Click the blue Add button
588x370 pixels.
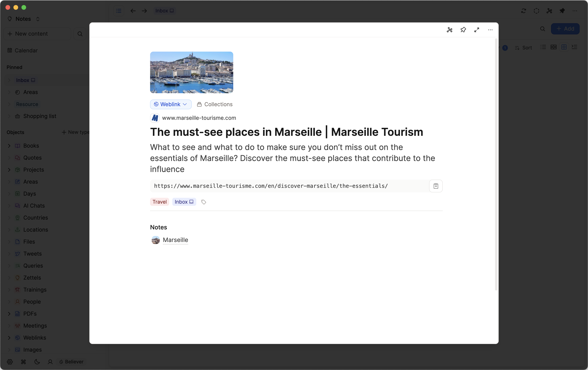[x=565, y=29]
